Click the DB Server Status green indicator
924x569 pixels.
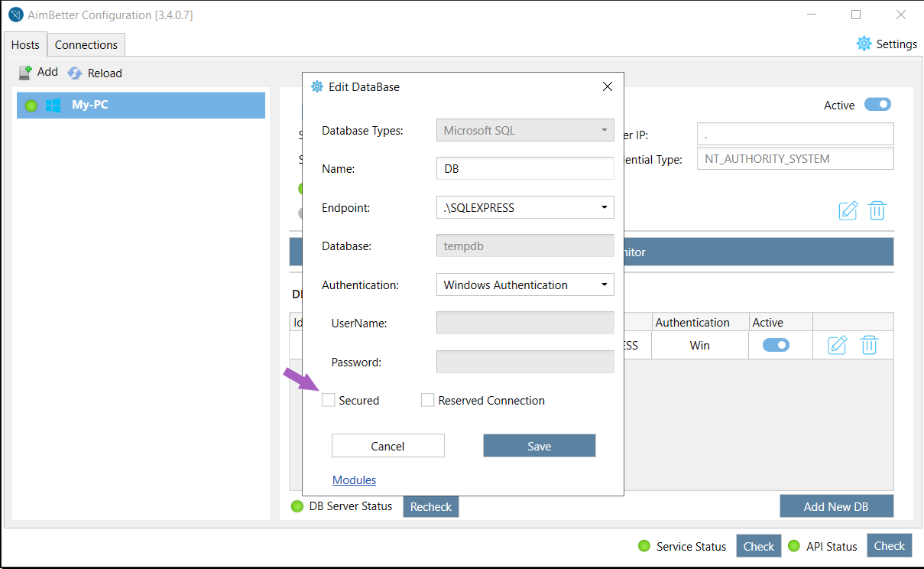click(x=297, y=506)
